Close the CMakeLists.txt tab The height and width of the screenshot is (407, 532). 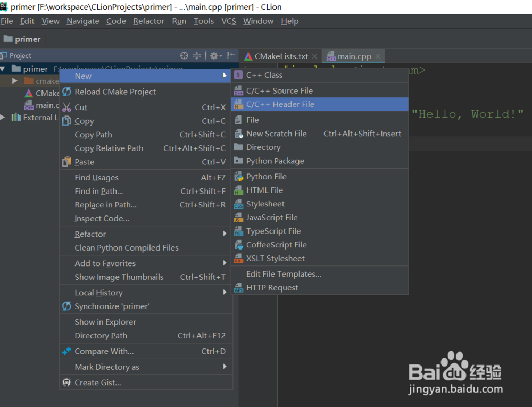point(314,56)
